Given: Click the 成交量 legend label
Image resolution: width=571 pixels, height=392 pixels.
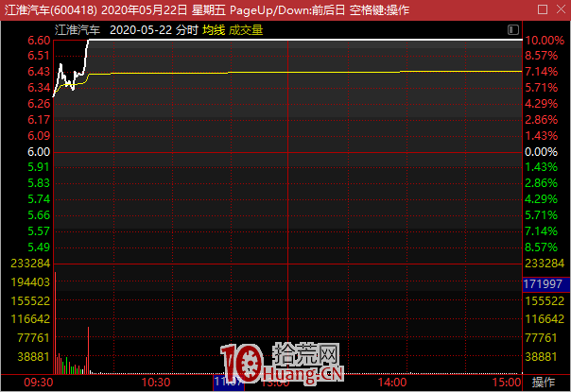Looking at the screenshot, I should (246, 30).
